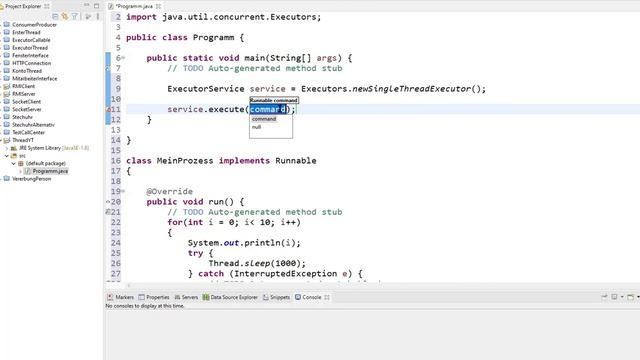Select ExecutorCallable project
640x360 pixels.
pos(31,40)
